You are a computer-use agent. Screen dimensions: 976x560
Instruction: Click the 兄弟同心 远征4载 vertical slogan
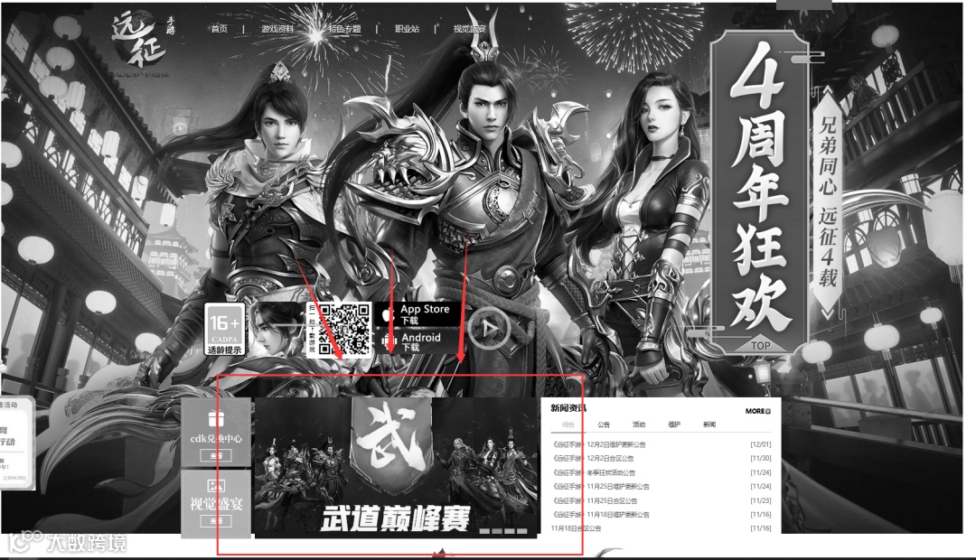pyautogui.click(x=827, y=202)
